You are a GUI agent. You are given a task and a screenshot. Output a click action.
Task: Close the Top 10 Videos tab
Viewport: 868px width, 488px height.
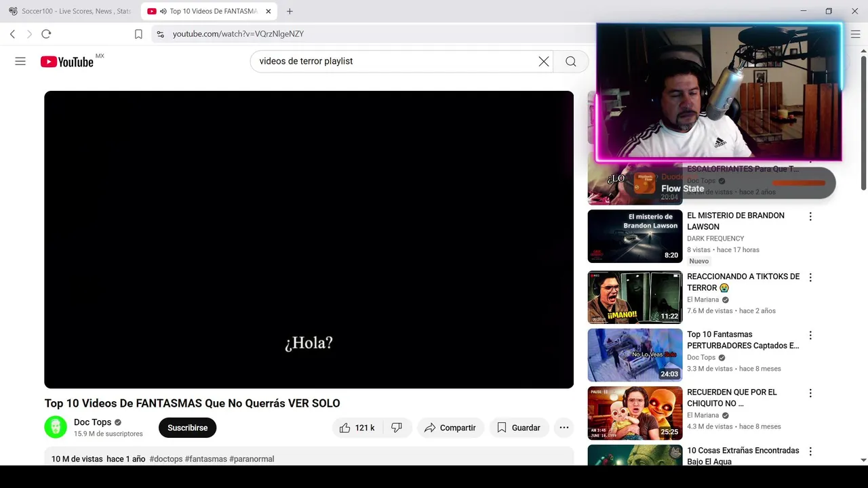pos(268,11)
